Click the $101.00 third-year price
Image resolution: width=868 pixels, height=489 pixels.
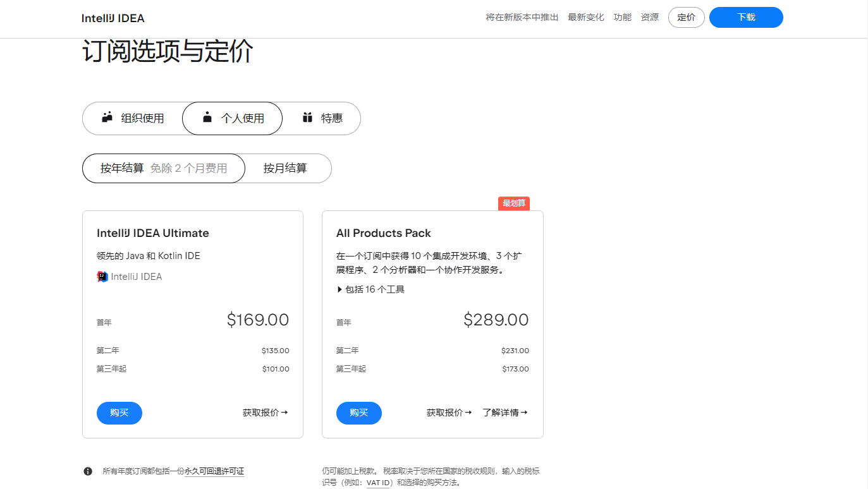[276, 369]
